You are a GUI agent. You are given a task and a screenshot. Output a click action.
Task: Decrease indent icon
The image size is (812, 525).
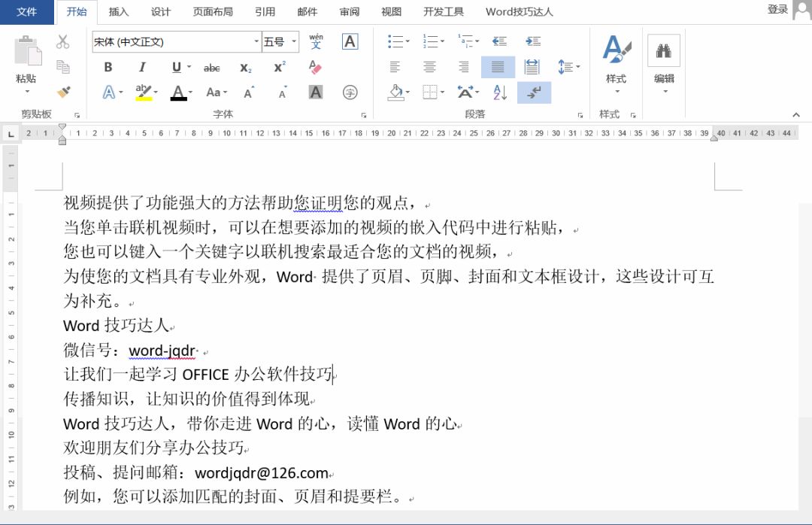pos(499,41)
